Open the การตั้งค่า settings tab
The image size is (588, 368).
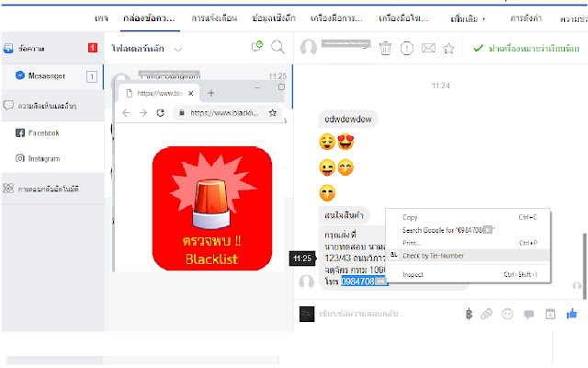tap(526, 18)
